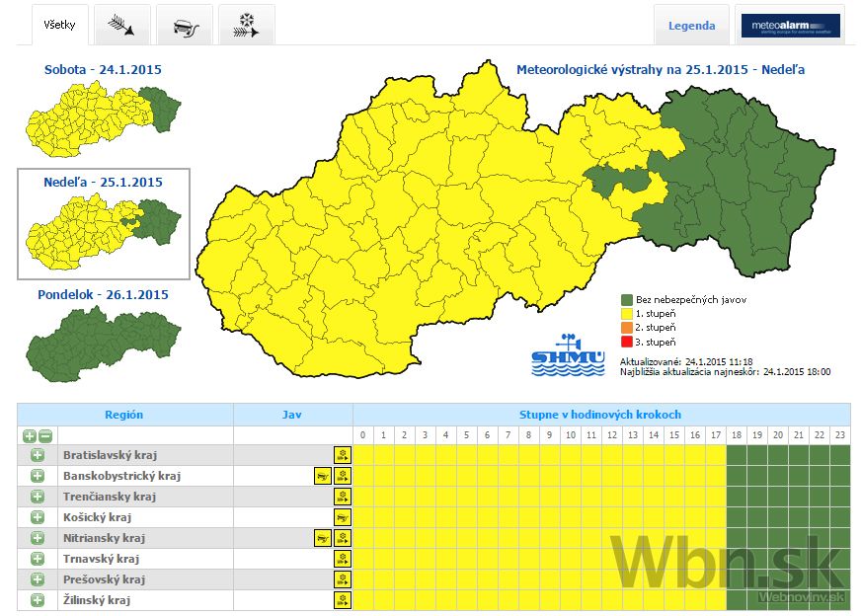
Task: Click the Jav column header
Action: 292,415
